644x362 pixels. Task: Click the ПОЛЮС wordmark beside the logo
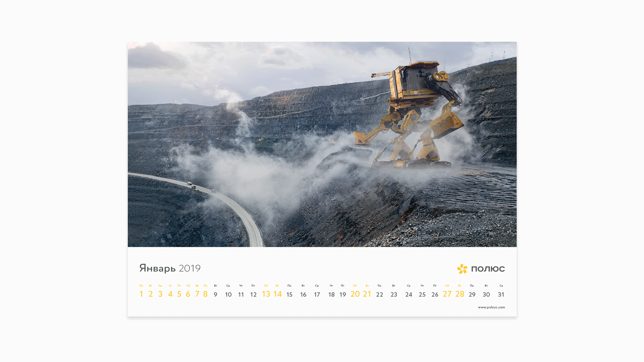coord(488,269)
